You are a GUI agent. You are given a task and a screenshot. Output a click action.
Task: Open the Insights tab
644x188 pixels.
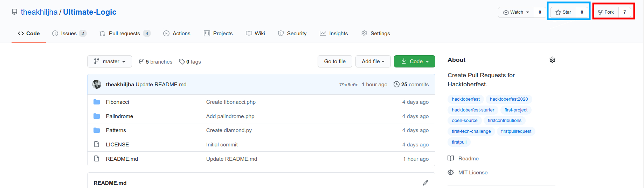tap(334, 34)
